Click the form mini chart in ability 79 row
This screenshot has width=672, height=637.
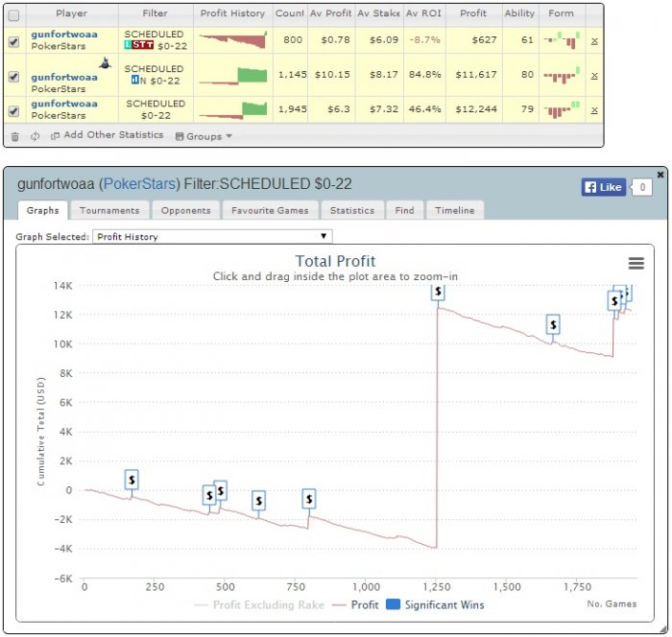(x=562, y=109)
